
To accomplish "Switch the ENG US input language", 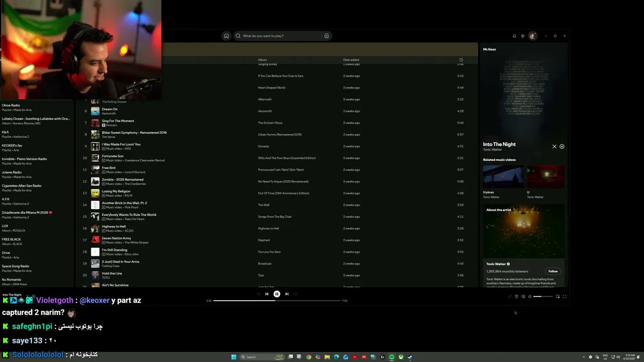I will tap(605, 357).
